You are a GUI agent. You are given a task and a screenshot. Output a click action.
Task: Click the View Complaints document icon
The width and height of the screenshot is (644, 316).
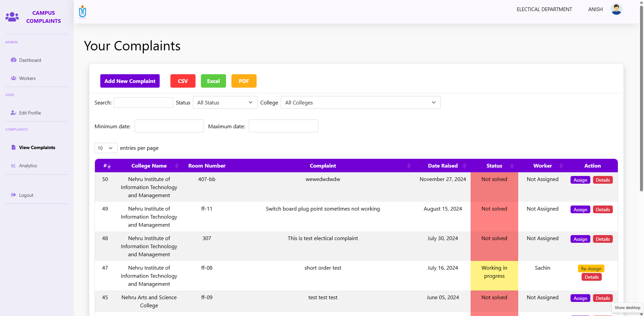[x=13, y=147]
